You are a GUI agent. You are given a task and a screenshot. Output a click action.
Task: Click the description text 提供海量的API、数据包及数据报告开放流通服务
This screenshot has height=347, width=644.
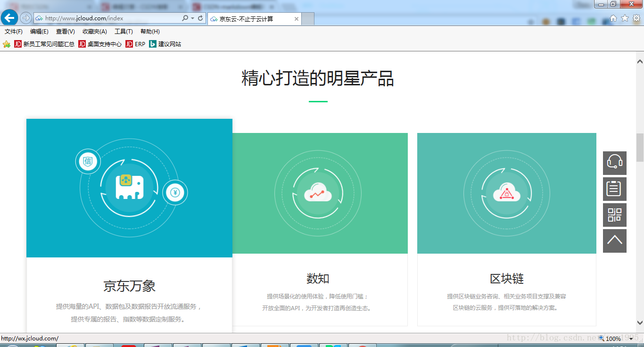pos(129,307)
